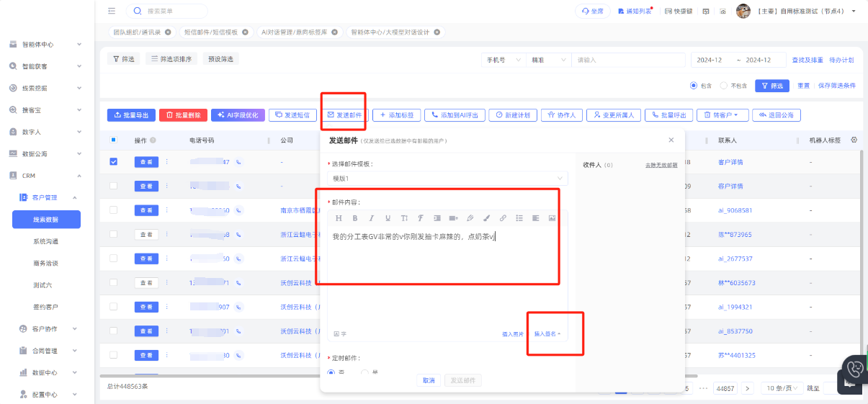Open 系统沟通 in the sidebar menu
The width and height of the screenshot is (868, 404).
46,241
